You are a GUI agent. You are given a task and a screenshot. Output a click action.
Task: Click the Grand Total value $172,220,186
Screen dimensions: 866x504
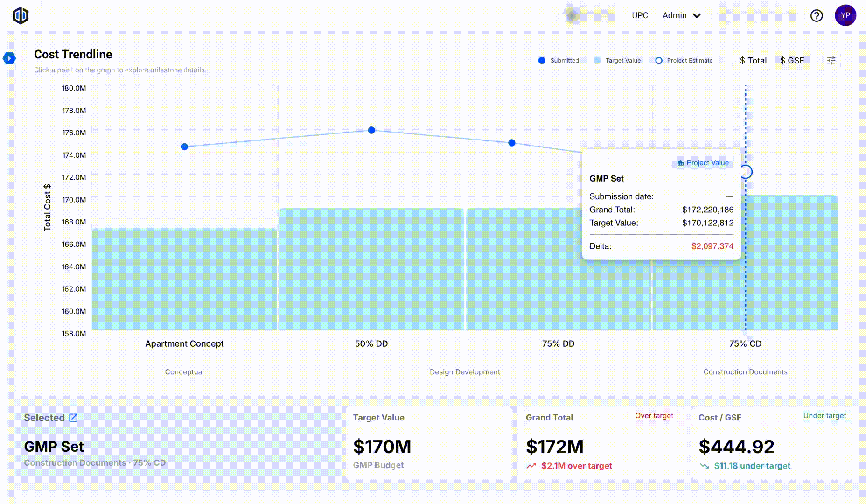click(x=708, y=210)
